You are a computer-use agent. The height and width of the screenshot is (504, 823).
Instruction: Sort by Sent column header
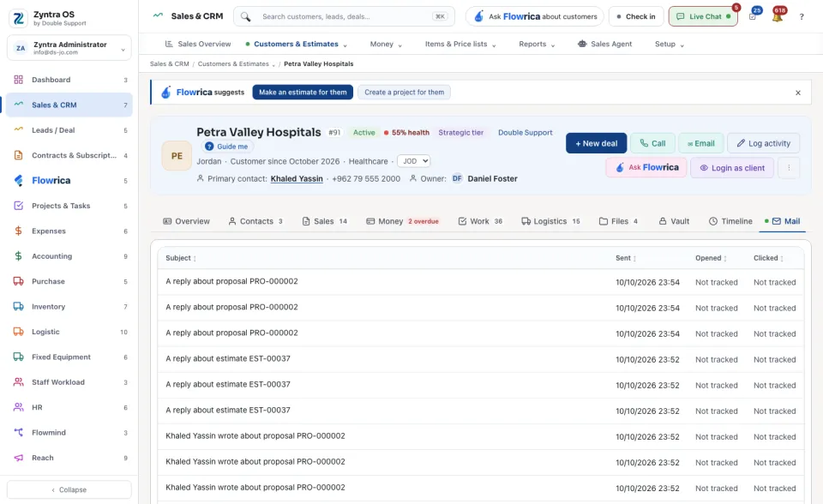coord(626,258)
